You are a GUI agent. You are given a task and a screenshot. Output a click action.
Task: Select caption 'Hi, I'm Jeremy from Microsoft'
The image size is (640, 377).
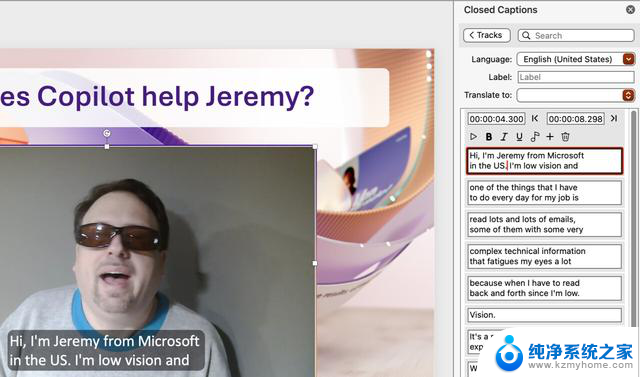pyautogui.click(x=544, y=161)
